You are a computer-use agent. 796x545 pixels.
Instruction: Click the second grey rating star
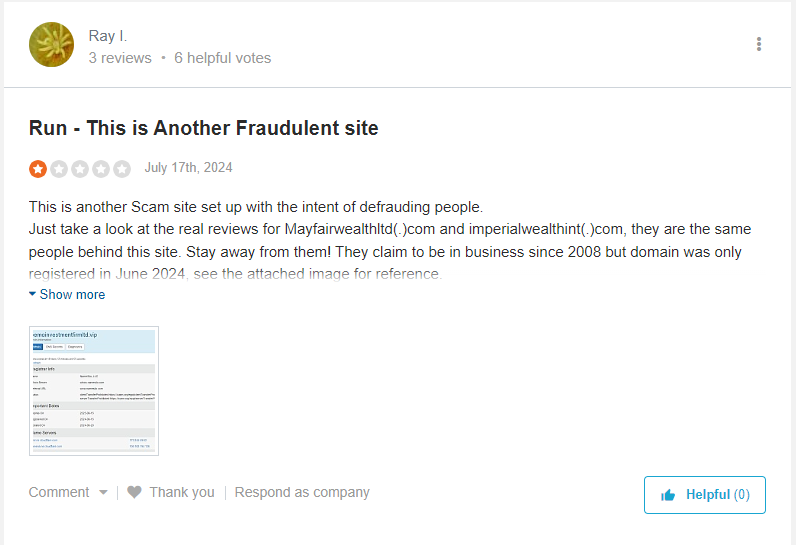pyautogui.click(x=59, y=168)
